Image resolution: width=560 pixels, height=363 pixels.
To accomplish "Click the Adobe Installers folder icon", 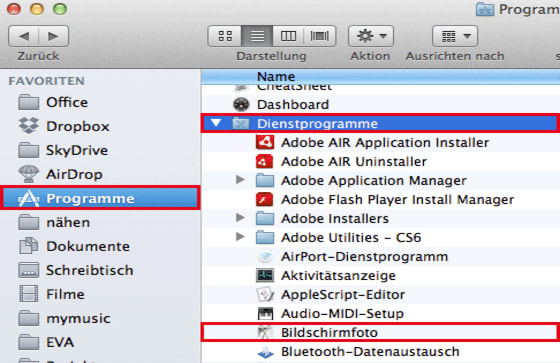I will [265, 218].
